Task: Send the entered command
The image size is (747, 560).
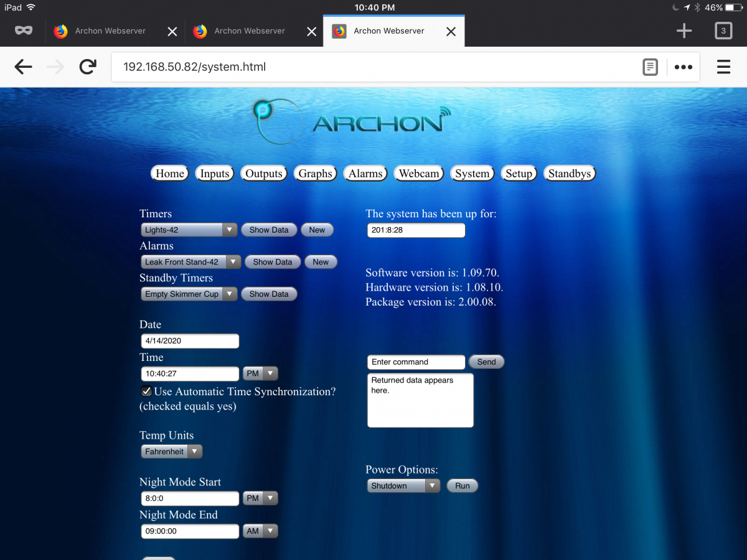Action: [486, 362]
